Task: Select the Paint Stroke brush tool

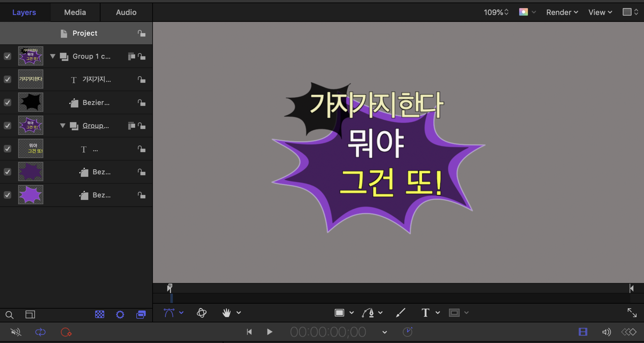Action: coord(400,313)
